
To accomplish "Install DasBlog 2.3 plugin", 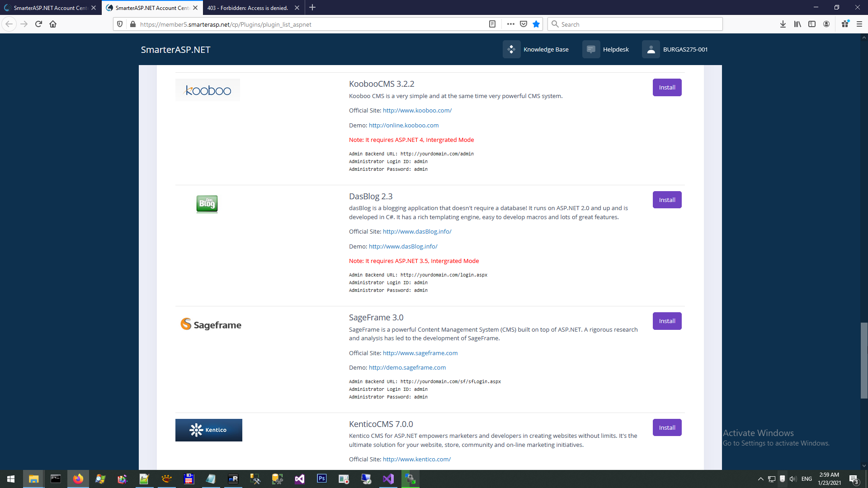I will pos(667,200).
